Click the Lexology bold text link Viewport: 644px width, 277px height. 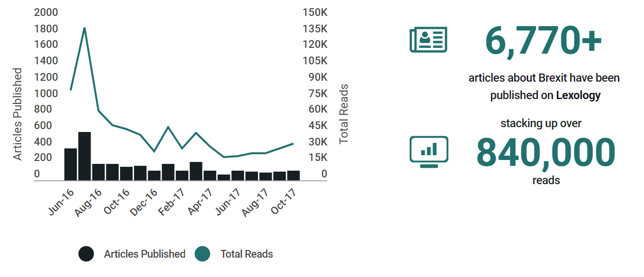coord(578,95)
